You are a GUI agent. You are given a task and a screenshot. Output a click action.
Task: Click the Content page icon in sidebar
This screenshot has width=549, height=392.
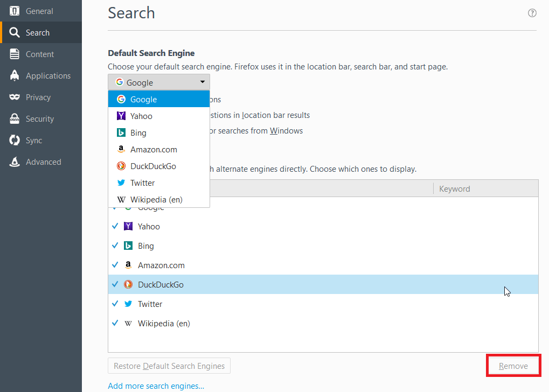tap(15, 54)
